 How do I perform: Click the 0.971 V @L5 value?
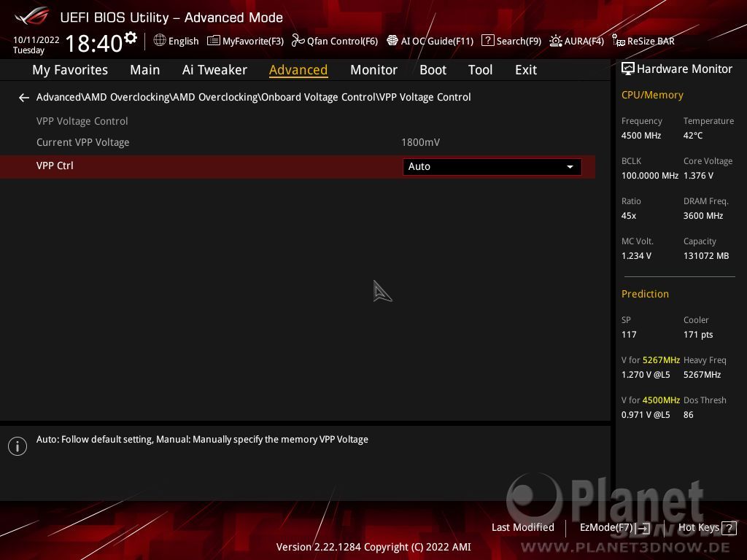click(646, 415)
